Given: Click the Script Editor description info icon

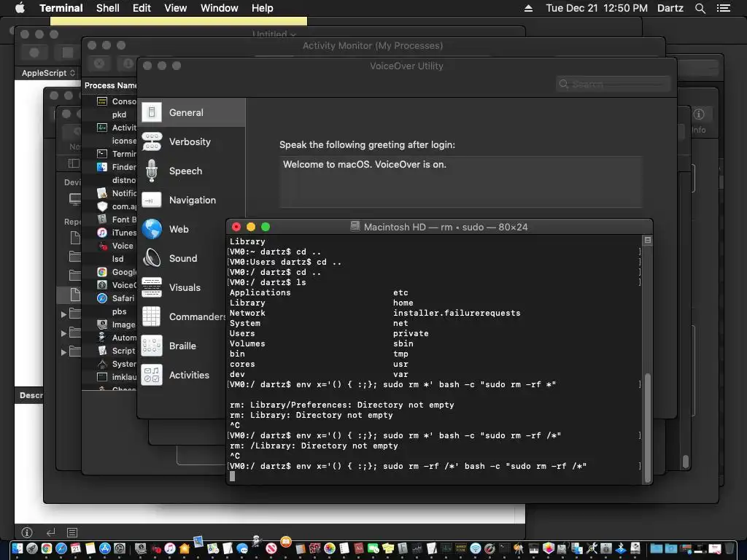Looking at the screenshot, I should coord(27,532).
